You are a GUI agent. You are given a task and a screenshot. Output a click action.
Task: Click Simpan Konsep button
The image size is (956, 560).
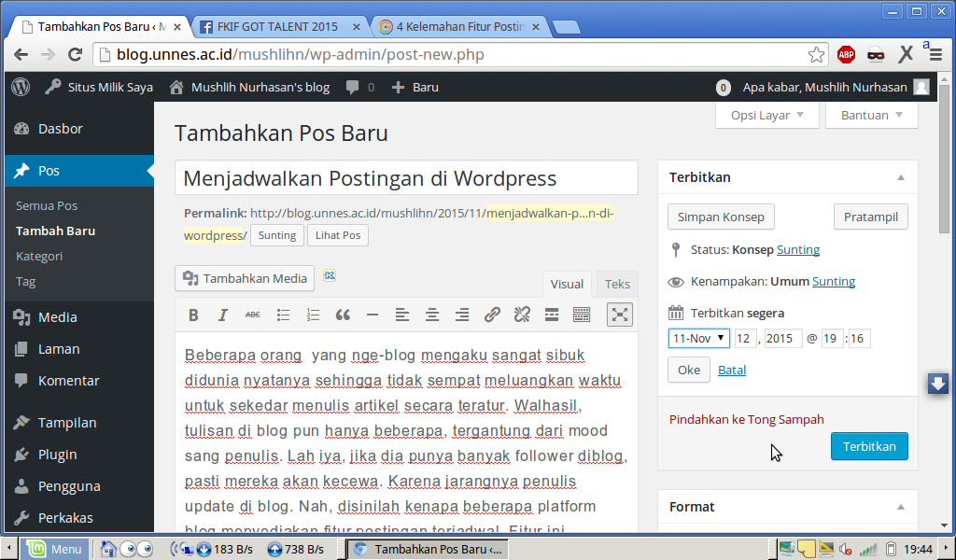coord(721,217)
